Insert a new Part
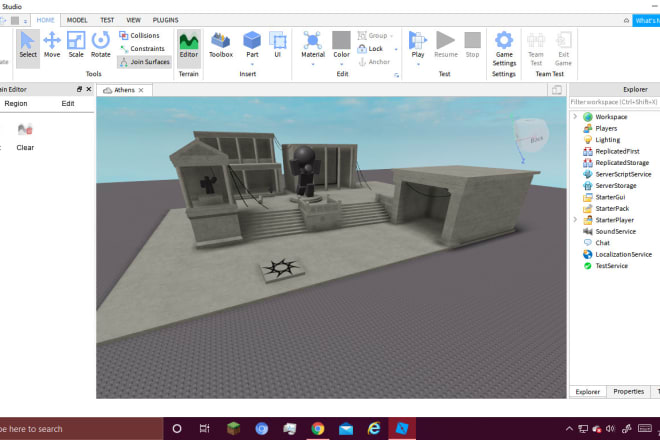Image resolution: width=660 pixels, height=440 pixels. pyautogui.click(x=252, y=45)
